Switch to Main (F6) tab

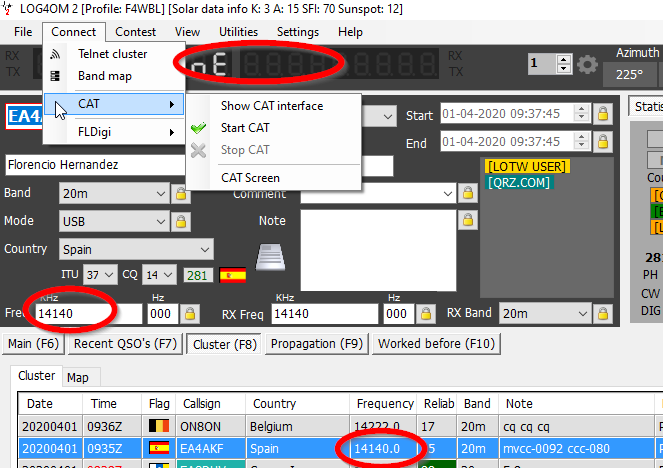tap(33, 344)
